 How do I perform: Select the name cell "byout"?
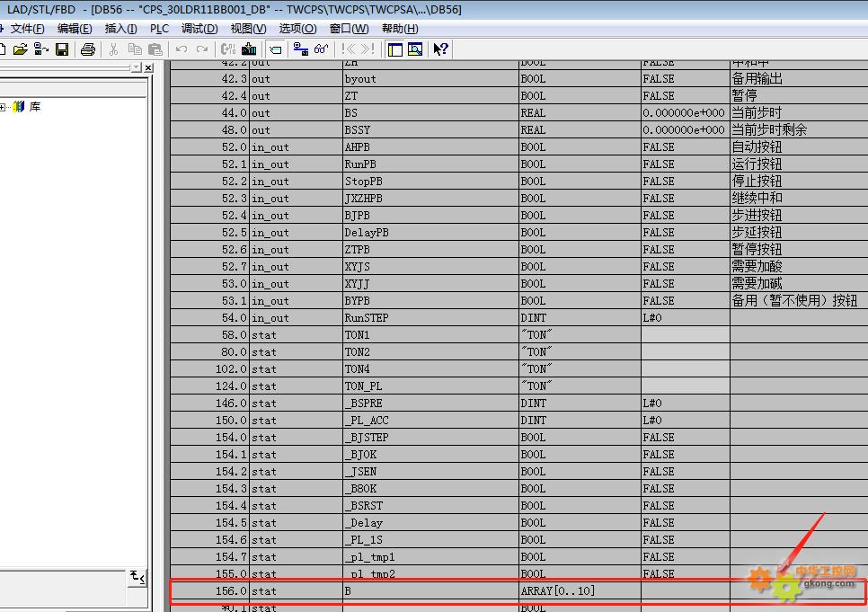click(430, 79)
